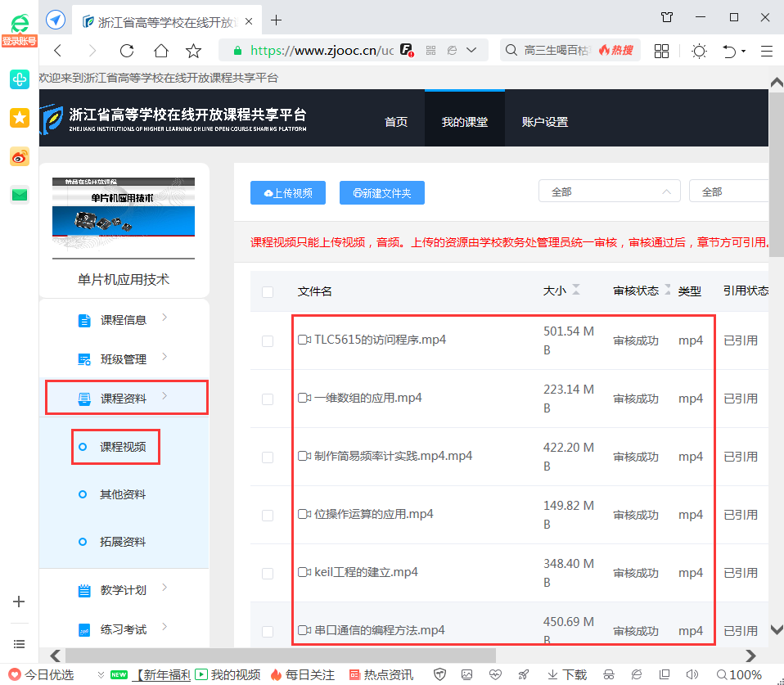Click the browser back arrow

coord(58,51)
